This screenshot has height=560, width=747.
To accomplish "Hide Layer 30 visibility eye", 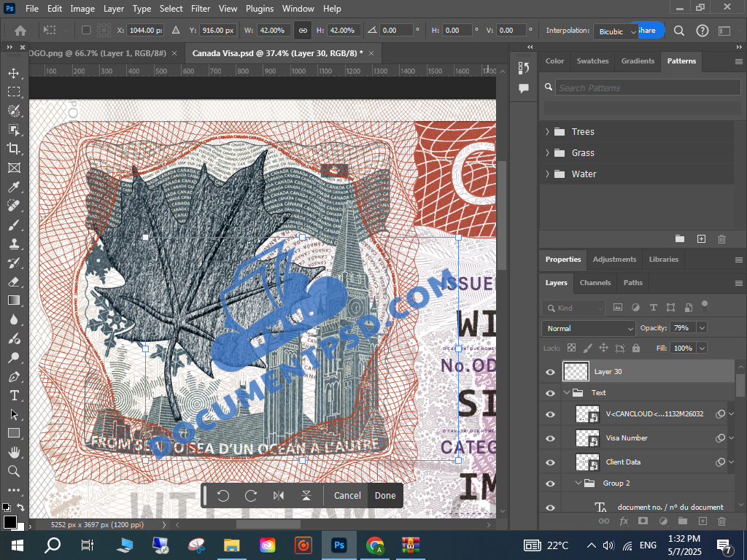I will (x=550, y=372).
